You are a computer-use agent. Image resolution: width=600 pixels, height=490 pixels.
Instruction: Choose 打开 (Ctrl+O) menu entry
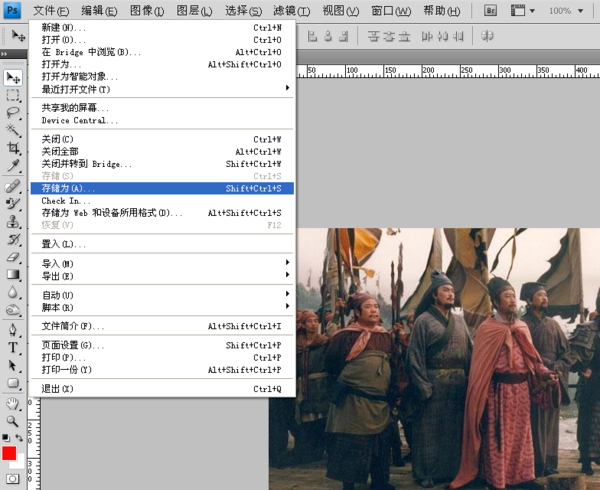(x=162, y=40)
